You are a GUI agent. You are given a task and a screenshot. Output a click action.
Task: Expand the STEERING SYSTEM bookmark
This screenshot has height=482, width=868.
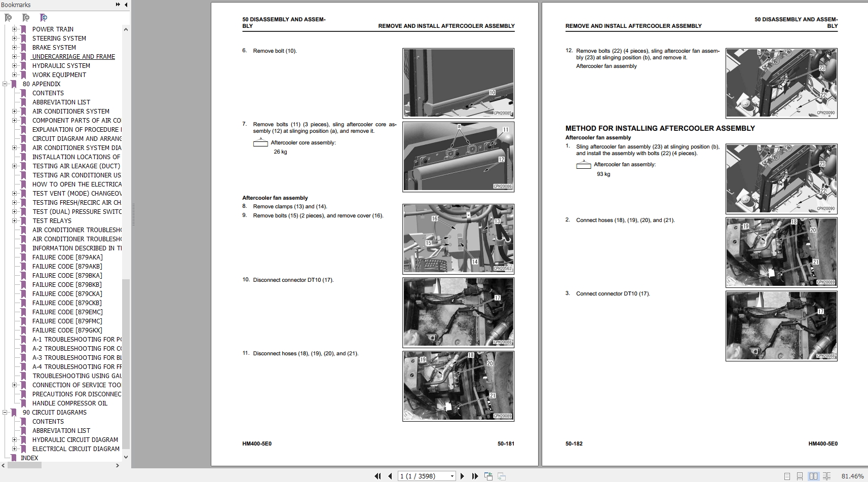[x=15, y=39]
